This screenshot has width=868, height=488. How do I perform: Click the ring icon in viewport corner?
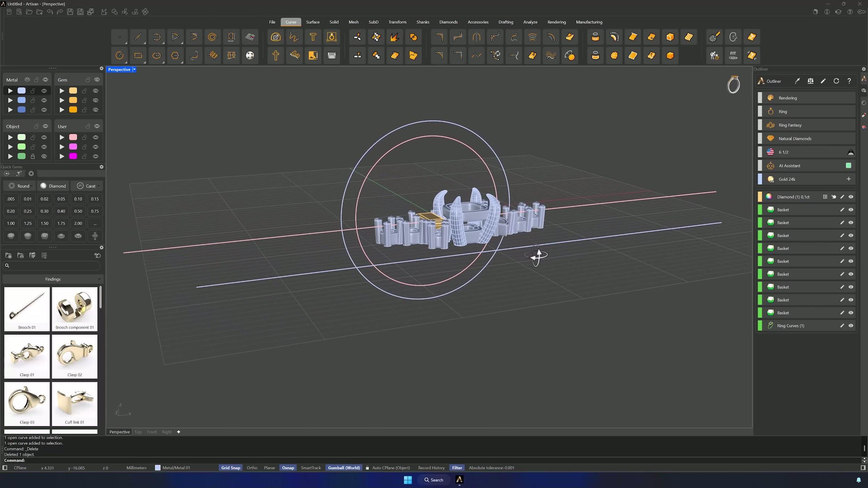(733, 84)
